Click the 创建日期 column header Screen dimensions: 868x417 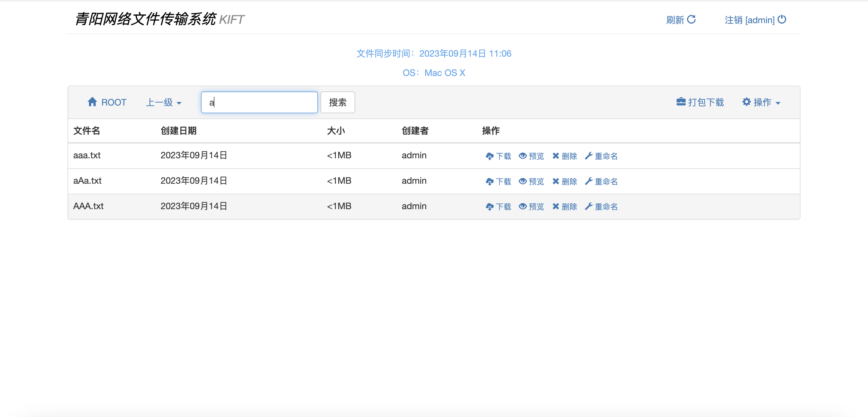[x=179, y=131]
